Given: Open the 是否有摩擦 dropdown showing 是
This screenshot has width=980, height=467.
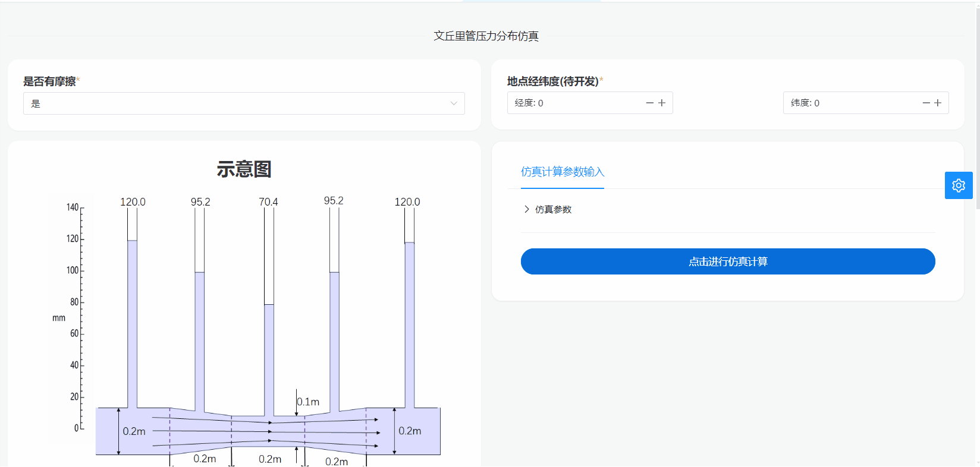Looking at the screenshot, I should click(x=238, y=103).
